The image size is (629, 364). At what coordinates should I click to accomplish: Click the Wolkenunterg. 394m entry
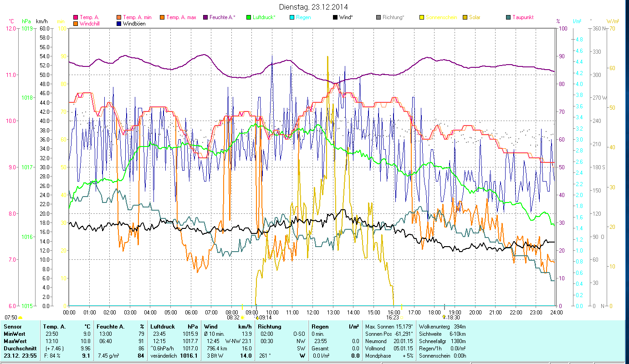[442, 327]
